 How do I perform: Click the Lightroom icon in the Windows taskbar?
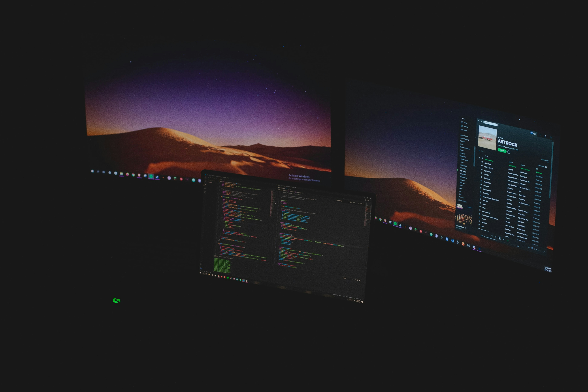[479, 249]
